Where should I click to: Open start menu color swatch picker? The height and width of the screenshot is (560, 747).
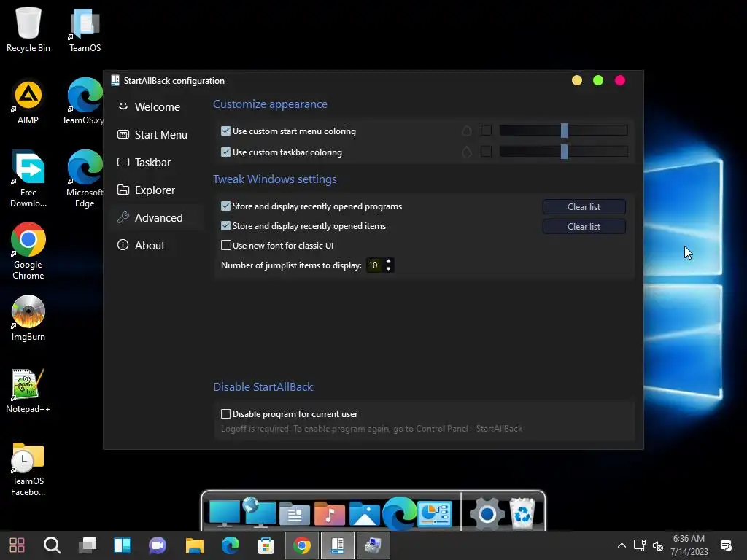tap(486, 131)
